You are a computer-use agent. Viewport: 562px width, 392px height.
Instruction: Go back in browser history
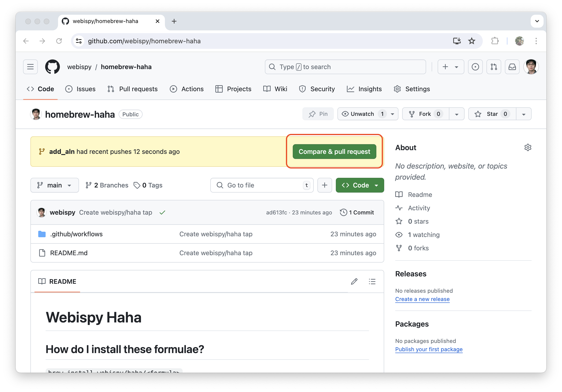pyautogui.click(x=26, y=41)
